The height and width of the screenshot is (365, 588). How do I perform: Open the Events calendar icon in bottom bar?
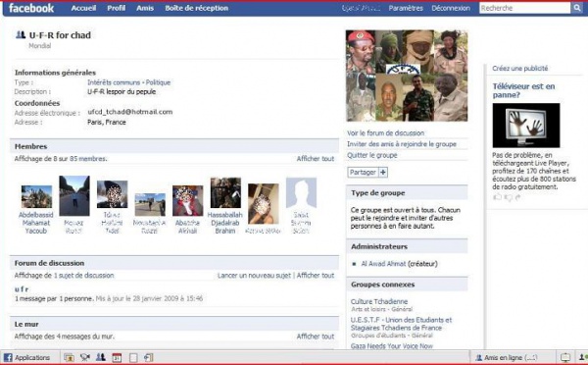pos(117,358)
